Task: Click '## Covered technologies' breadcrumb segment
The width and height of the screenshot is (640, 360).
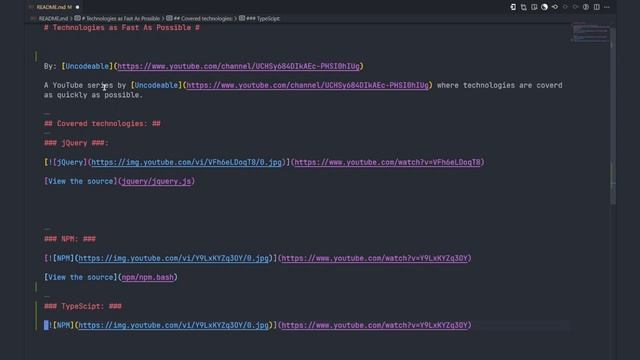Action: coord(203,18)
